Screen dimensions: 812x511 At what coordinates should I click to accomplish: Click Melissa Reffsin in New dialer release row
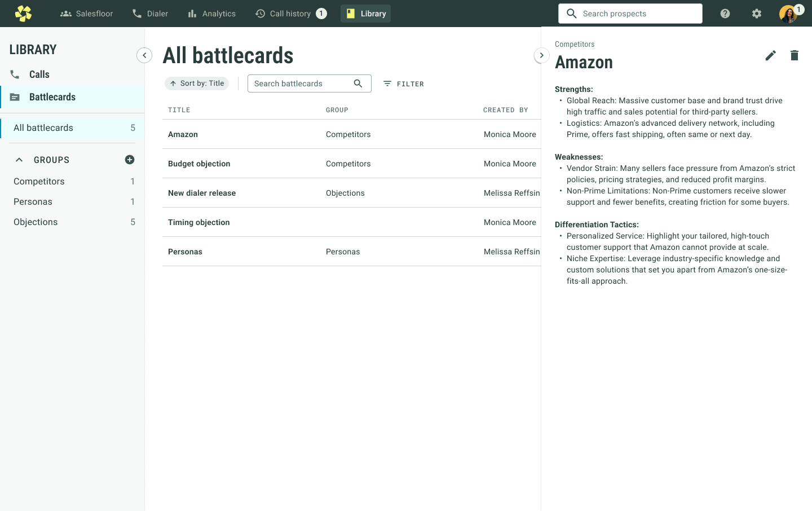tap(512, 193)
